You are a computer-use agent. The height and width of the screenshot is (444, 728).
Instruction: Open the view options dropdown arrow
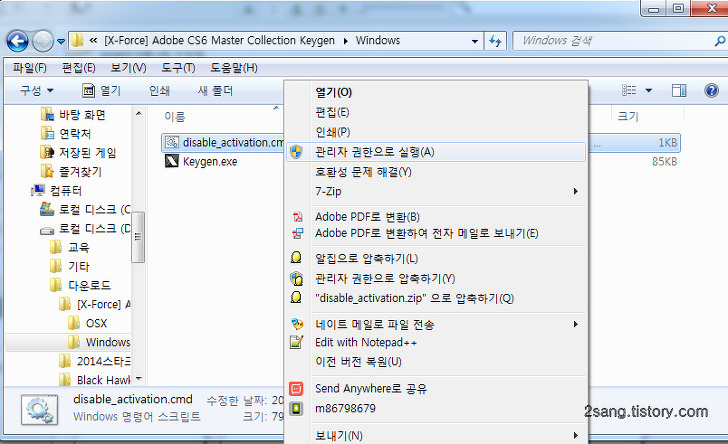(x=649, y=90)
